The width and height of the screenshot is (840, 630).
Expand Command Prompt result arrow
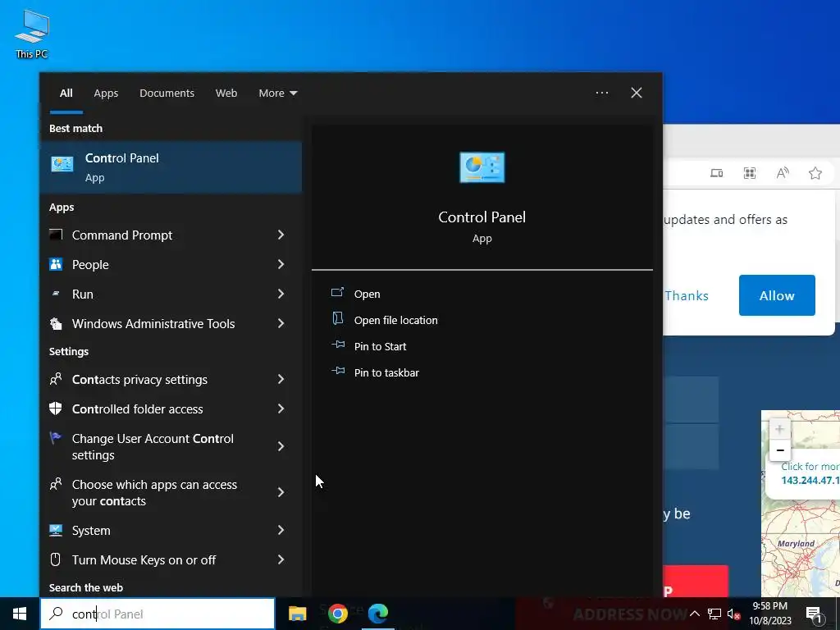click(x=281, y=235)
